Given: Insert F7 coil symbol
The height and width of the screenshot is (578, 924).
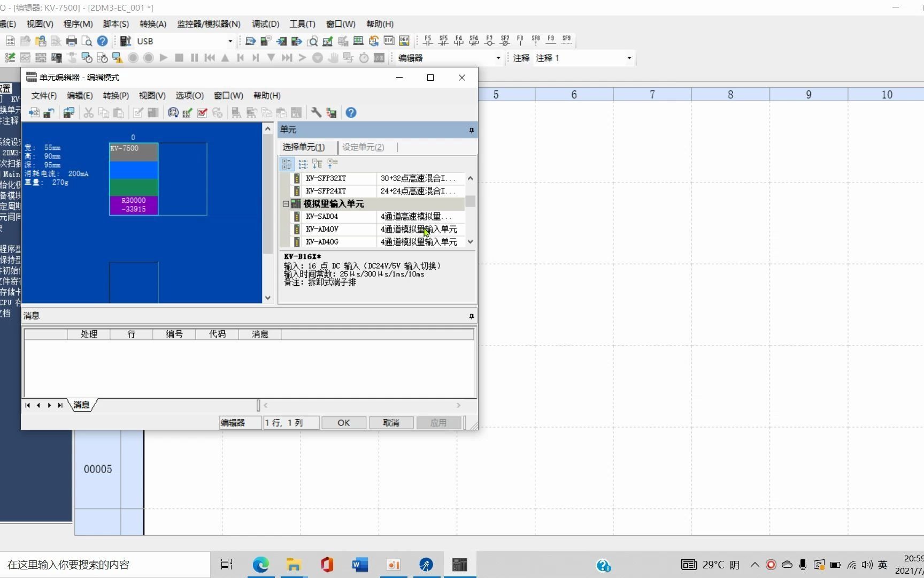Looking at the screenshot, I should point(489,40).
